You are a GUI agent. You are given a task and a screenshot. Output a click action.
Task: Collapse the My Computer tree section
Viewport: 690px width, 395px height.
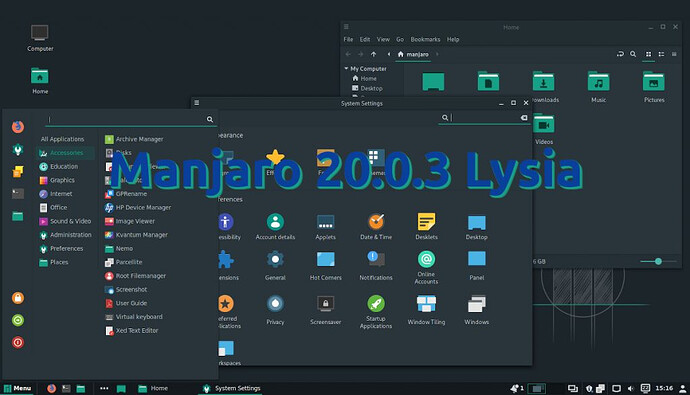pos(346,69)
